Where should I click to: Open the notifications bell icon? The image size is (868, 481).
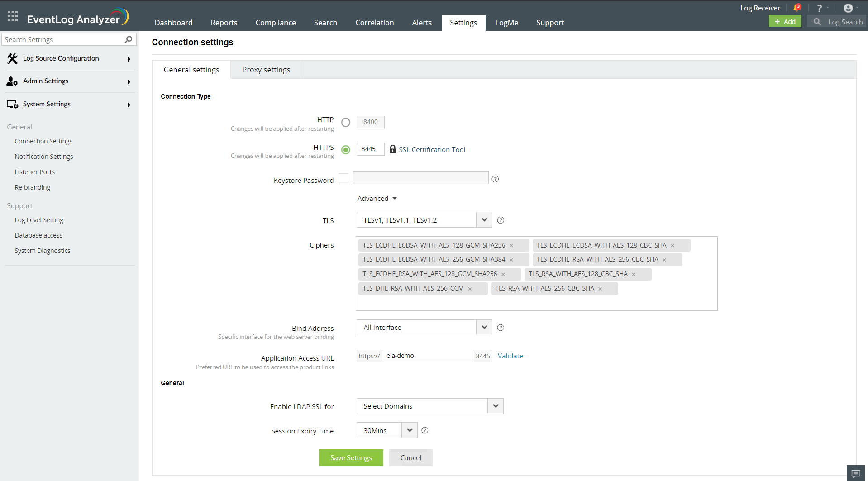coord(796,8)
